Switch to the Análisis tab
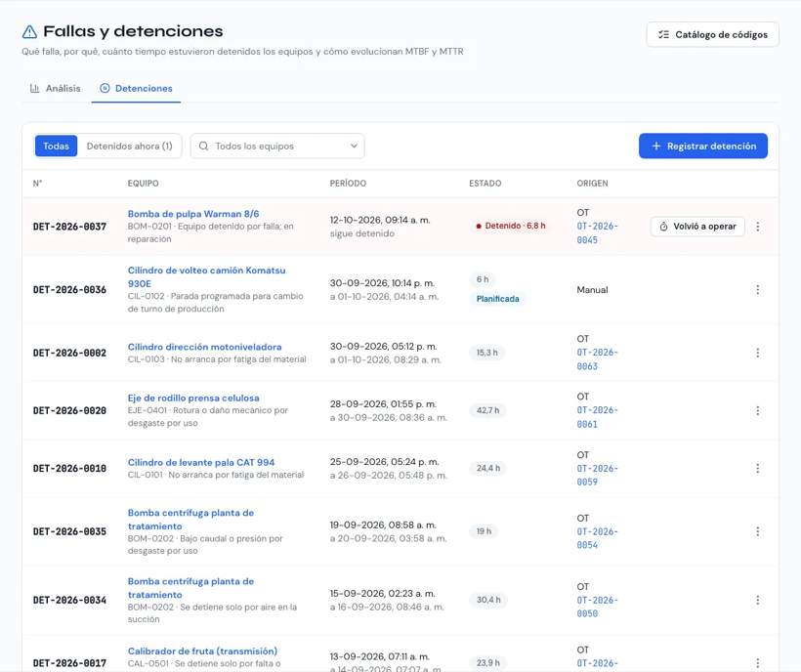 [55, 88]
